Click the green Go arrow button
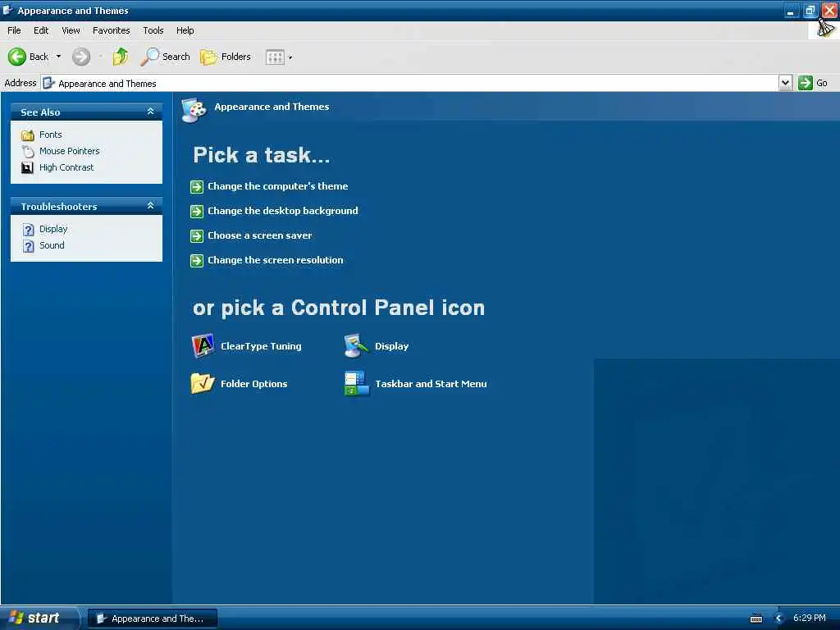 806,83
